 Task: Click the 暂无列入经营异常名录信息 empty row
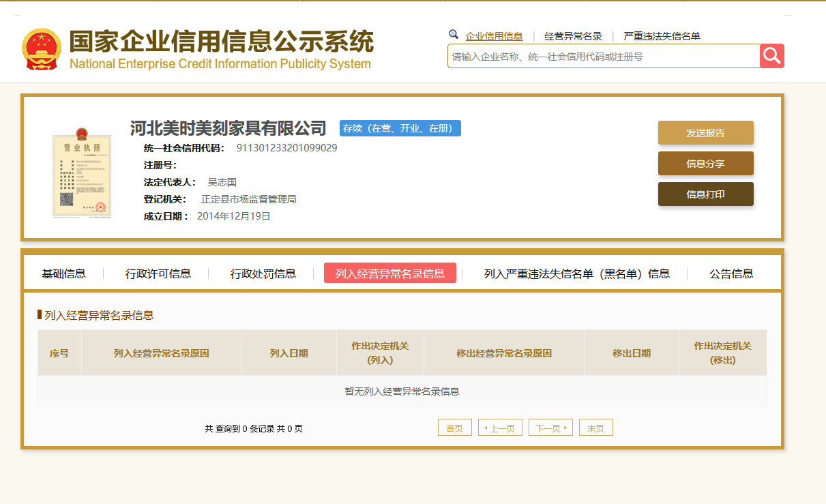[402, 391]
